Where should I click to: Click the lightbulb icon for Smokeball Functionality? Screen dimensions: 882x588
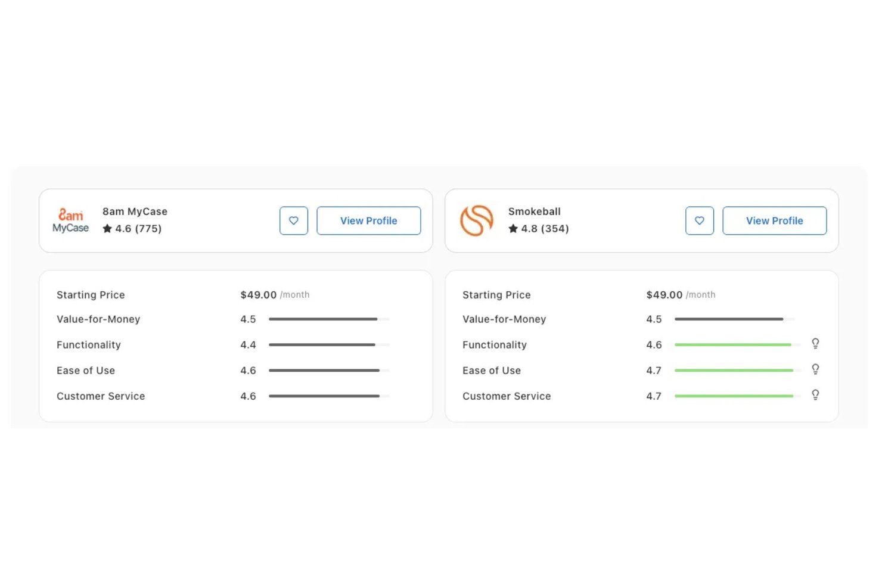click(x=815, y=343)
